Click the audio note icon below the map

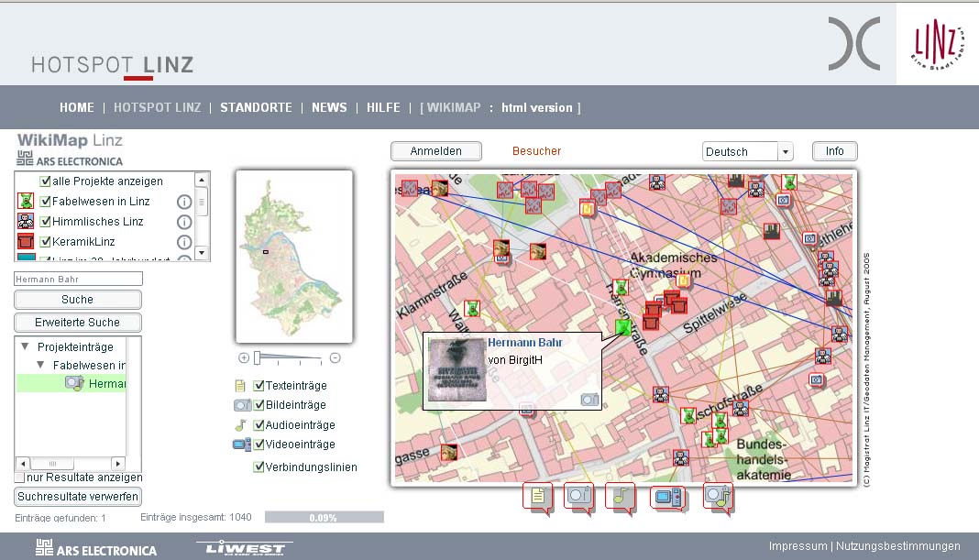tap(621, 496)
